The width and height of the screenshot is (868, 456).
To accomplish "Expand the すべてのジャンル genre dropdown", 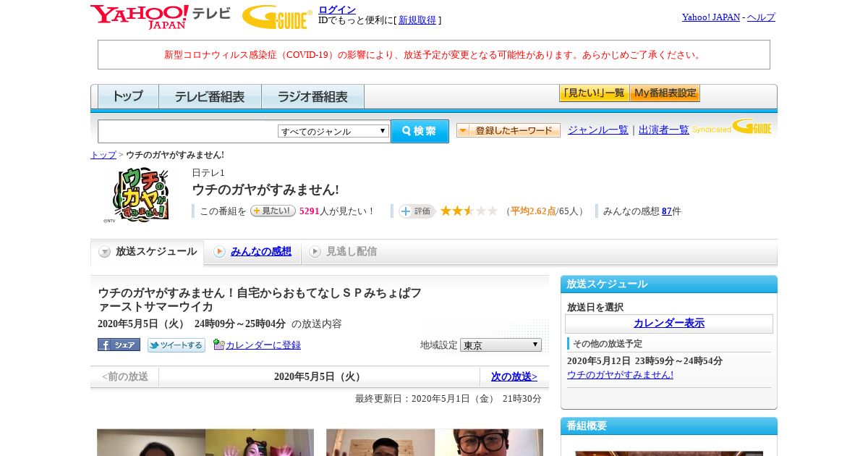I will click(333, 131).
